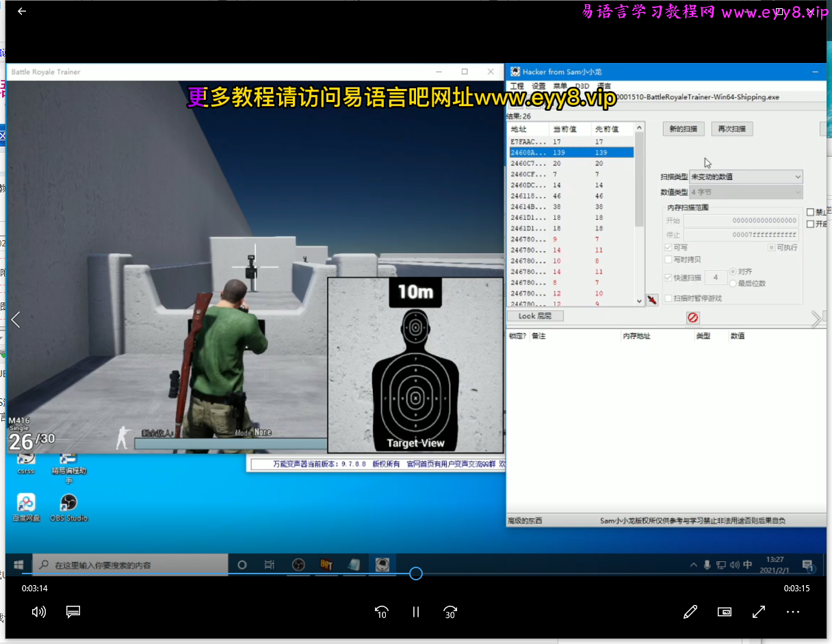Viewport: 832px width, 644px height.
Task: Open 精易编程助手 desktop shortcut
Action: pos(68,467)
